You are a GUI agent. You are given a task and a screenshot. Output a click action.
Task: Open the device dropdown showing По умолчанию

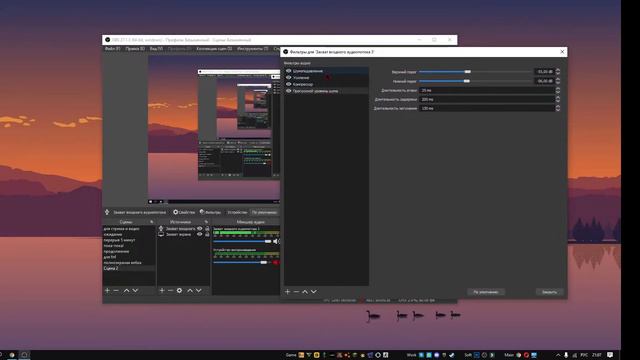pos(264,212)
